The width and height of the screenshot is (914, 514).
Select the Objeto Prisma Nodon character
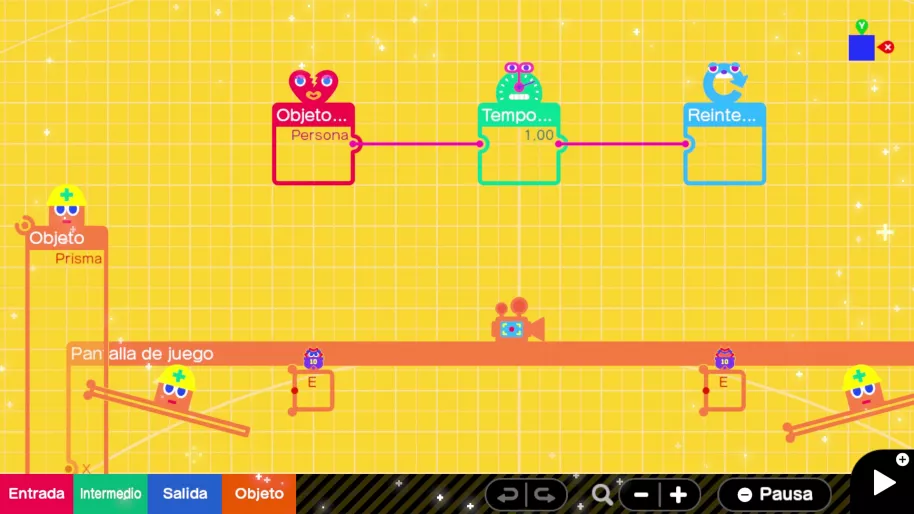coord(66,207)
